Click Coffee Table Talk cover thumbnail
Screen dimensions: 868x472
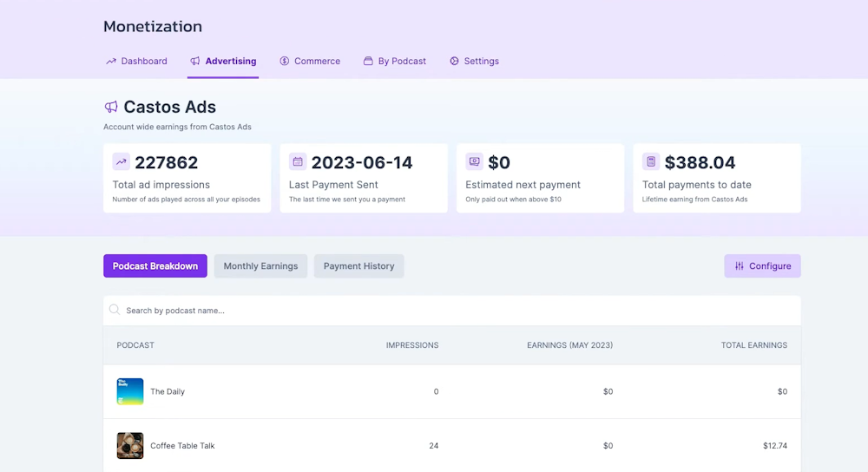coord(130,445)
